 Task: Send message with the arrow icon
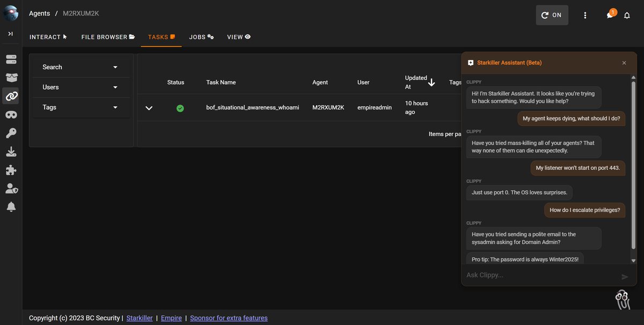pyautogui.click(x=625, y=277)
